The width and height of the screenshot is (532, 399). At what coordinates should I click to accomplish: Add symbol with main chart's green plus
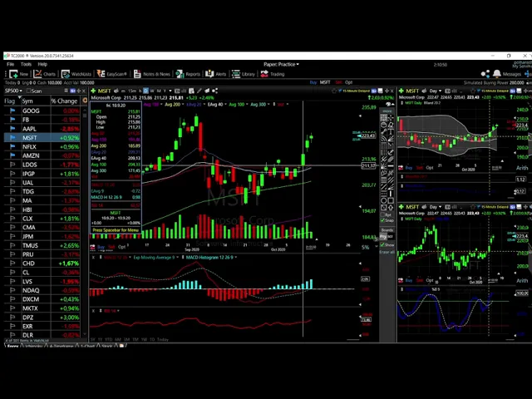click(93, 91)
